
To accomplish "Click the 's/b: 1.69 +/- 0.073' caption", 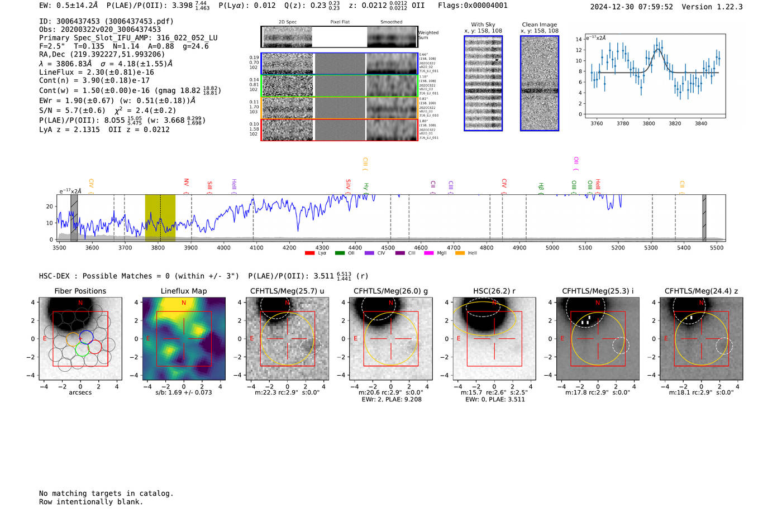I will (184, 392).
